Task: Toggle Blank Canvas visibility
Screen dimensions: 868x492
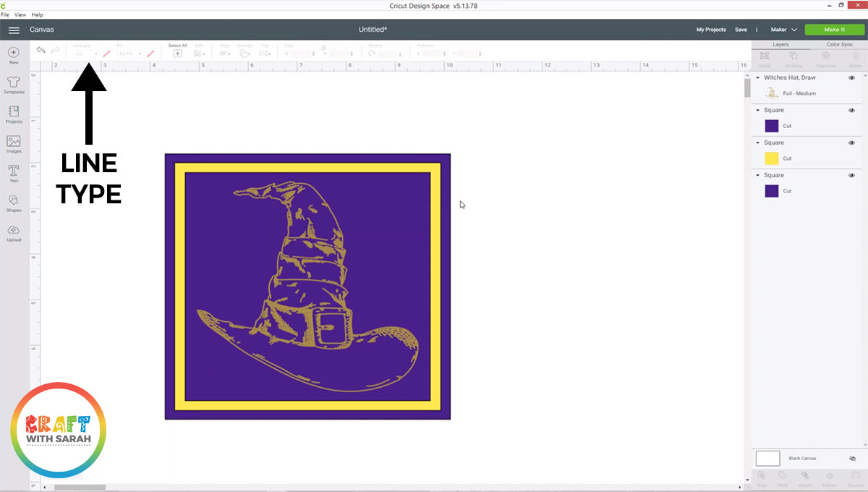Action: [x=853, y=459]
